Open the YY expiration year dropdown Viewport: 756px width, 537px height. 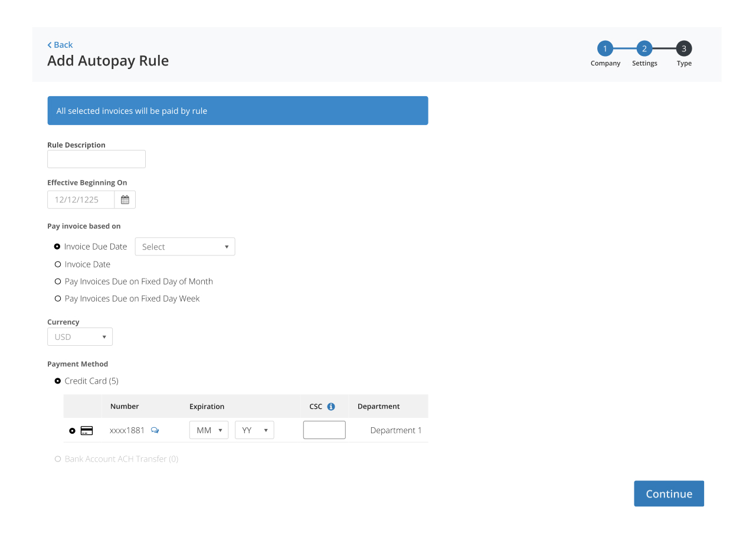tap(254, 430)
